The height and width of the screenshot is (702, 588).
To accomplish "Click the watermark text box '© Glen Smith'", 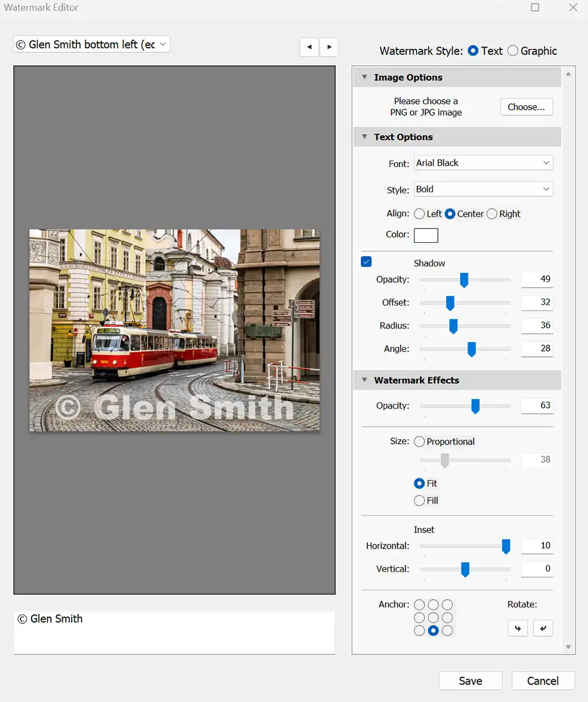I will 174,632.
